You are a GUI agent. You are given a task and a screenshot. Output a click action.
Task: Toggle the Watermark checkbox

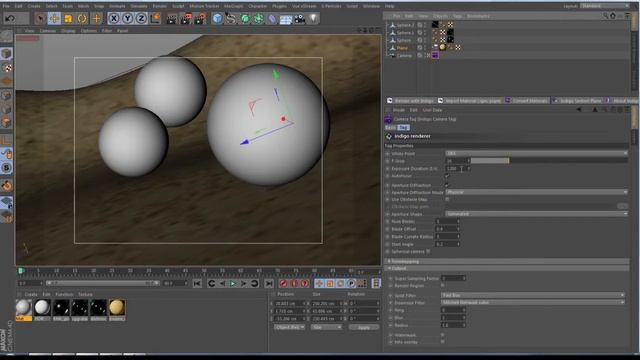442,335
